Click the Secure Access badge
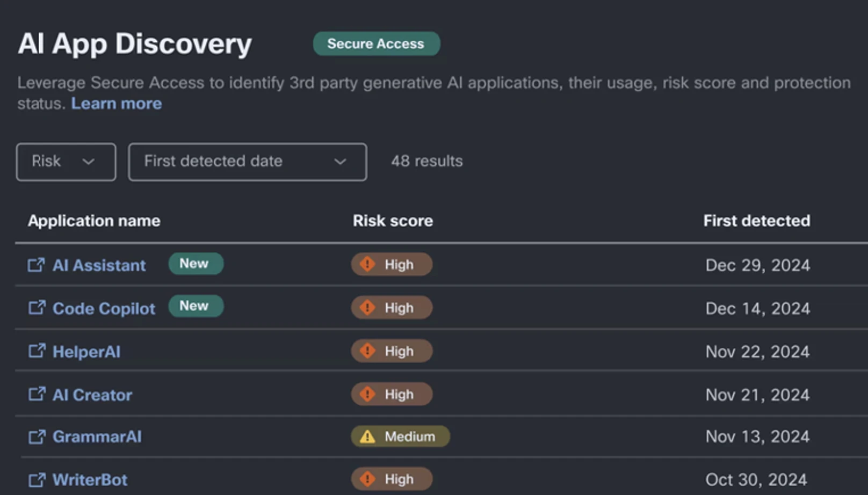868x495 pixels. coord(376,43)
